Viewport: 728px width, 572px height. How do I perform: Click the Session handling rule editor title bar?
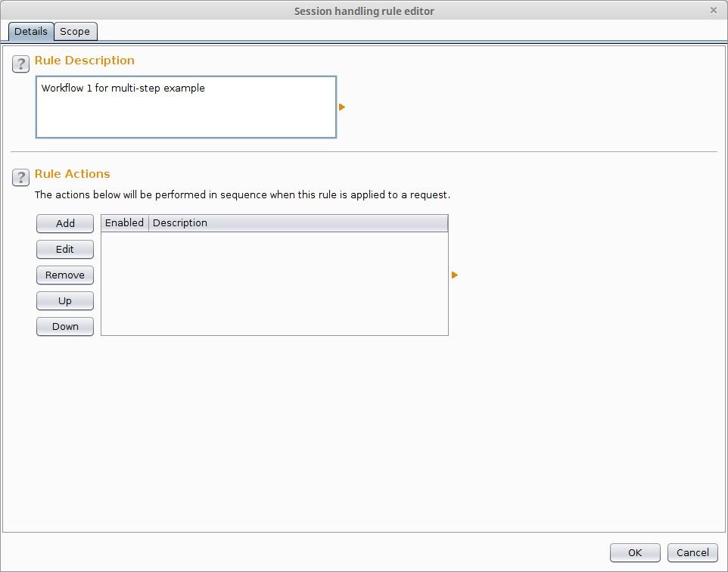364,11
